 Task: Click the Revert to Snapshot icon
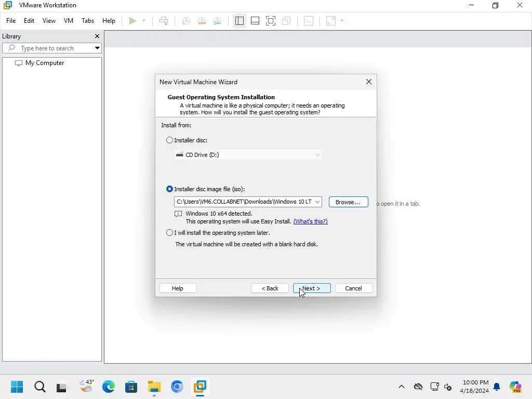pos(202,21)
